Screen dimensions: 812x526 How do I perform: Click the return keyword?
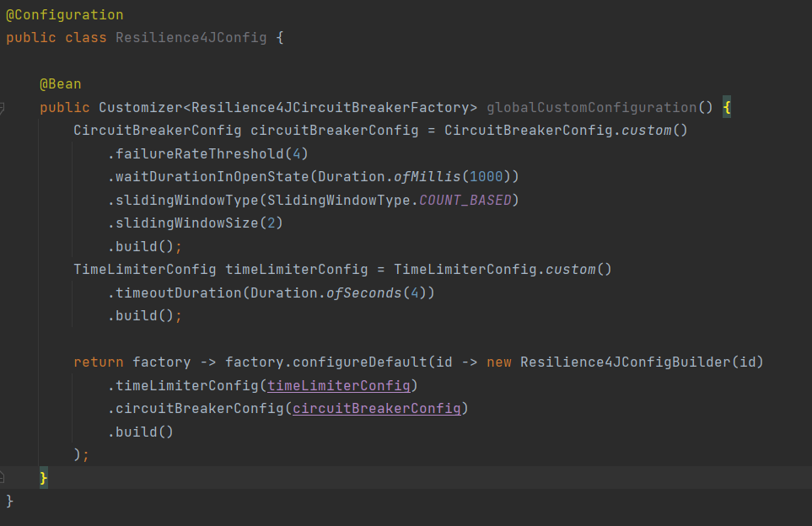[x=99, y=362]
